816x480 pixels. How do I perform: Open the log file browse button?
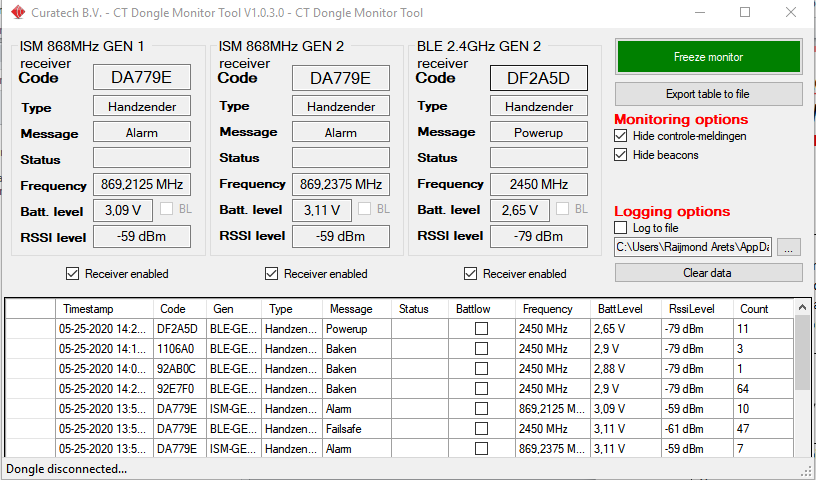click(x=789, y=247)
